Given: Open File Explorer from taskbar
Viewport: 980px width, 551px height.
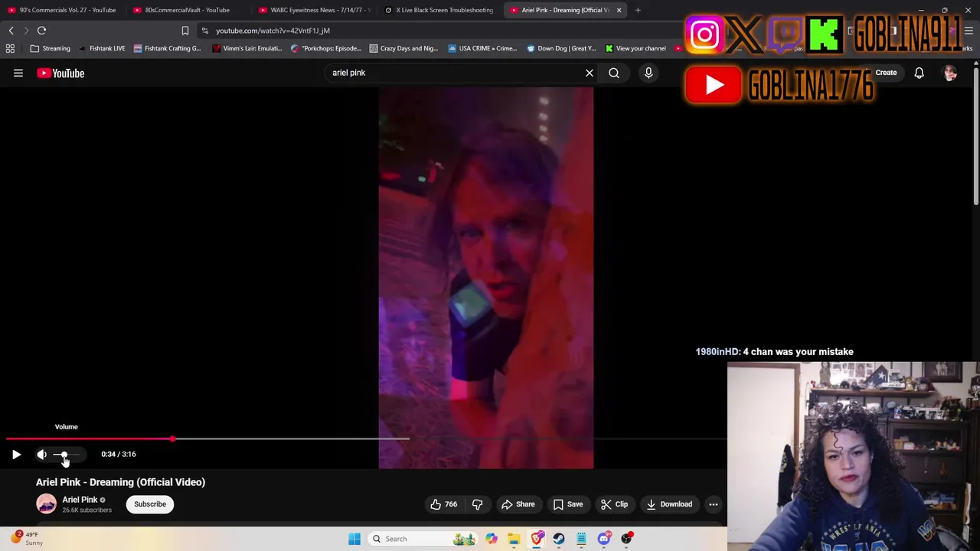Looking at the screenshot, I should [x=514, y=539].
